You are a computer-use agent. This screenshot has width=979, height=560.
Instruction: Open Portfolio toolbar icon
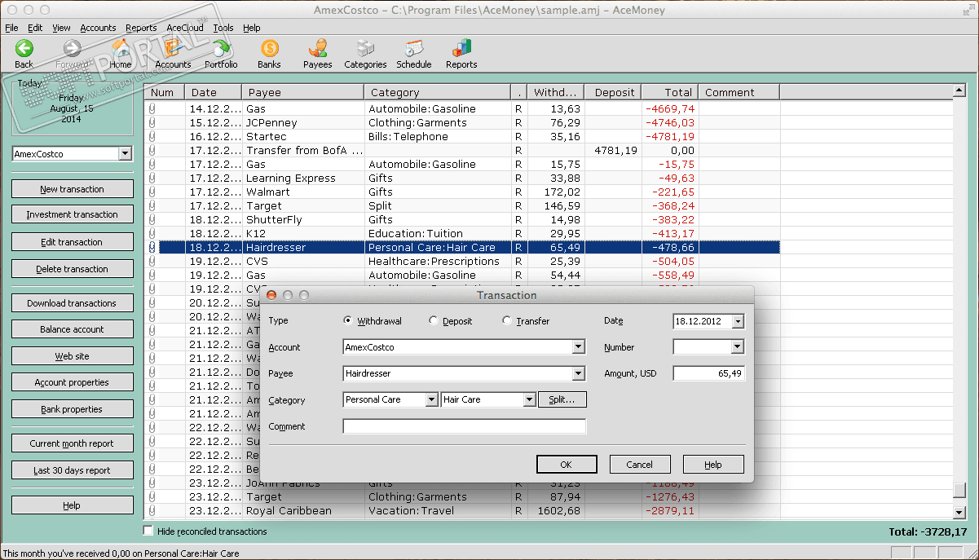tap(221, 54)
